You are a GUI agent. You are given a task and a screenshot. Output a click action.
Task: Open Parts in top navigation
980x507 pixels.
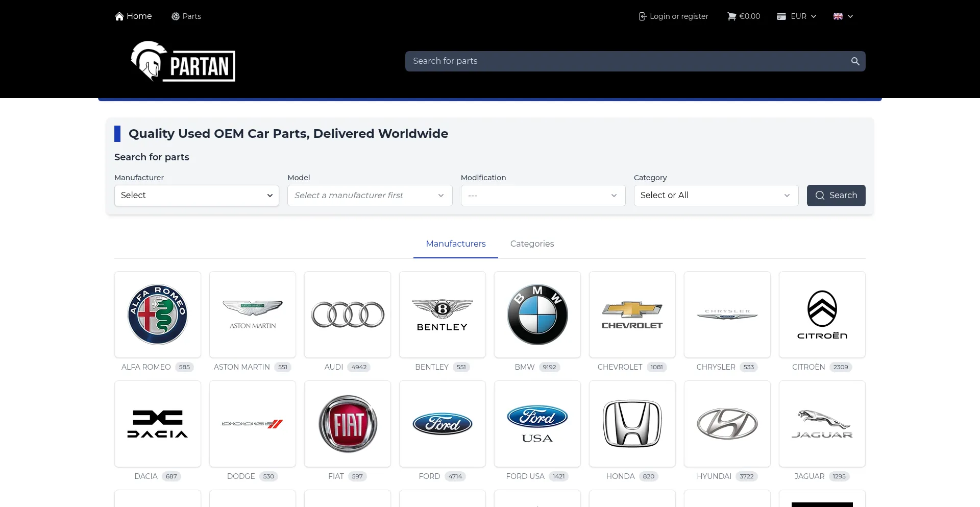pyautogui.click(x=186, y=16)
